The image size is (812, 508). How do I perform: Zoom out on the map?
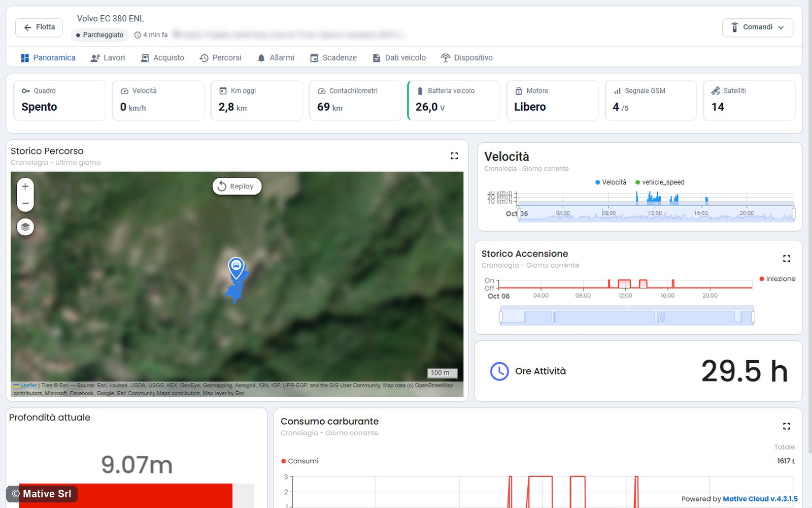(x=25, y=203)
